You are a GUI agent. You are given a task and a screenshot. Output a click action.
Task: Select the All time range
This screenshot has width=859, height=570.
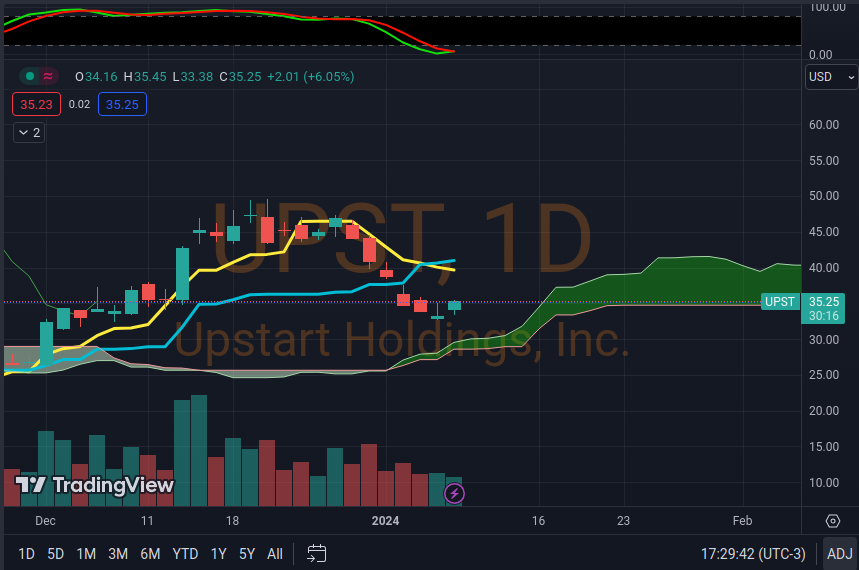(274, 554)
